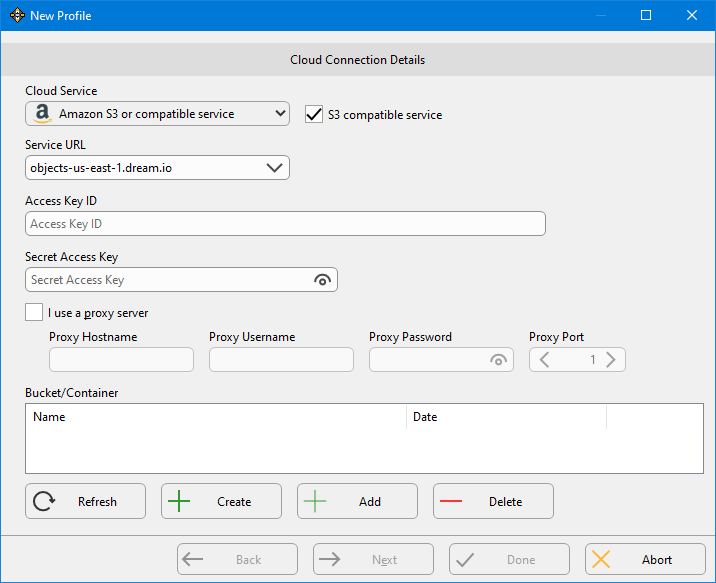Viewport: 716px width, 583px height.
Task: Enable the I use a proxy server checkbox
Action: (x=34, y=313)
